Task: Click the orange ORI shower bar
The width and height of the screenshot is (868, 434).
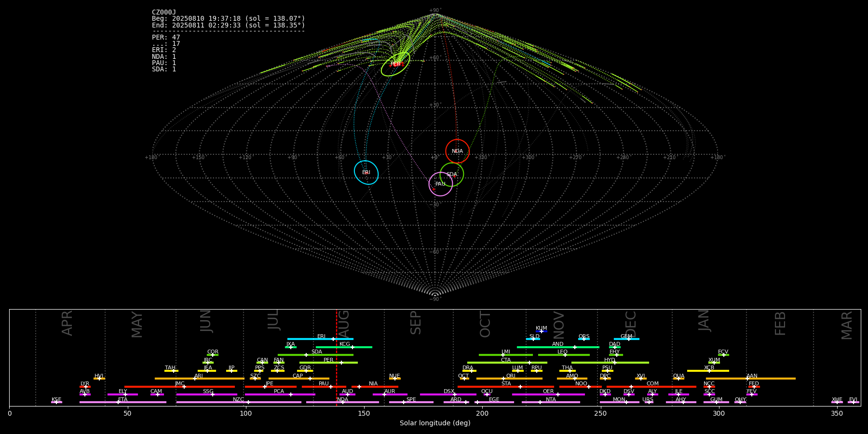Action: pyautogui.click(x=509, y=379)
